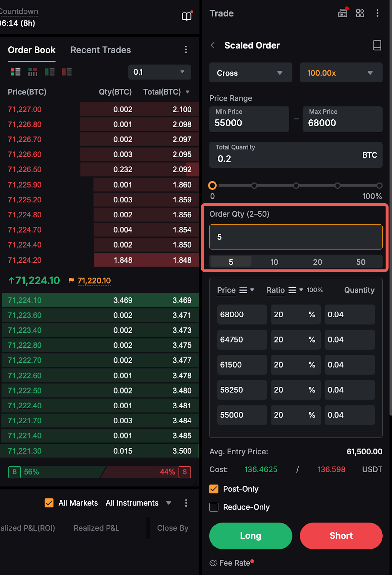The width and height of the screenshot is (392, 575).
Task: Select the 10 order quantity preset
Action: click(274, 262)
